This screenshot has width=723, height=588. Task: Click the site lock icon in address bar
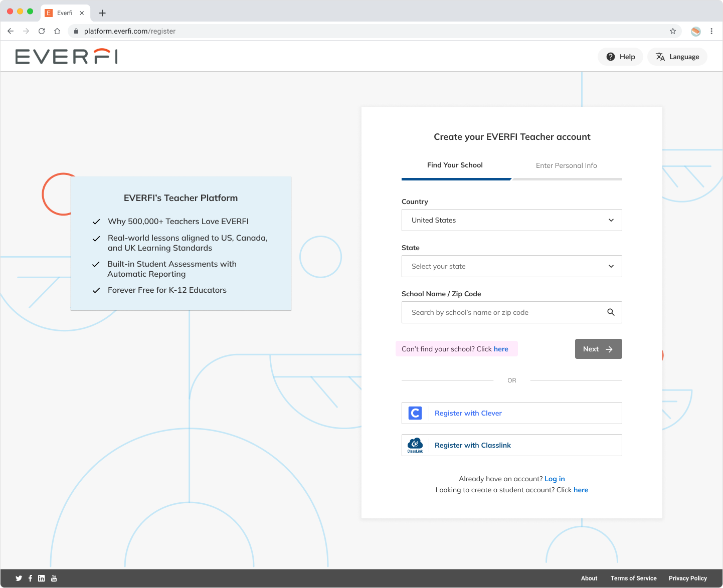point(76,31)
